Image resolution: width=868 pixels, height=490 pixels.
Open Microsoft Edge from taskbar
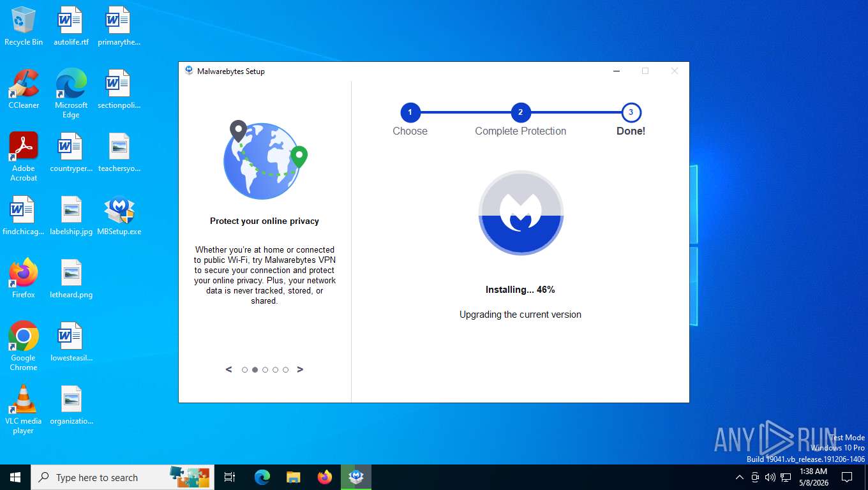pyautogui.click(x=262, y=477)
